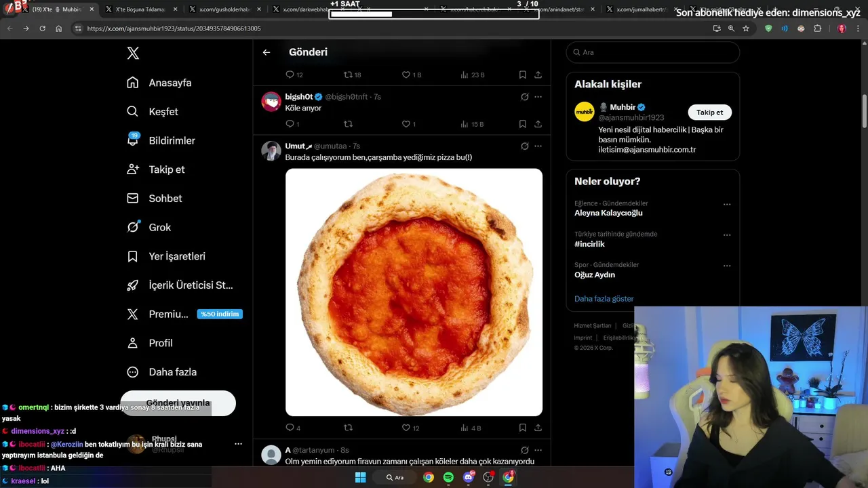Click the browser address bar URL
Viewport: 868px width, 488px height.
pyautogui.click(x=174, y=28)
